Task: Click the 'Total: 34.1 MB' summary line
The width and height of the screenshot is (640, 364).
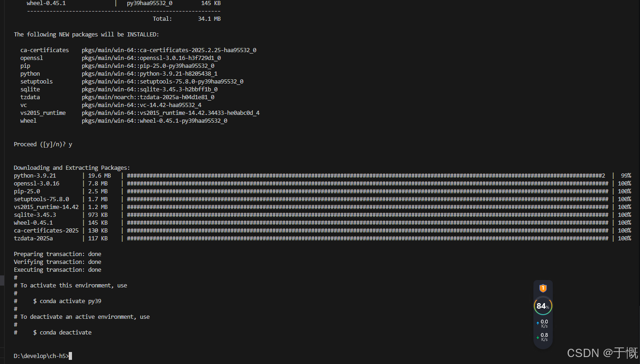Action: point(186,19)
